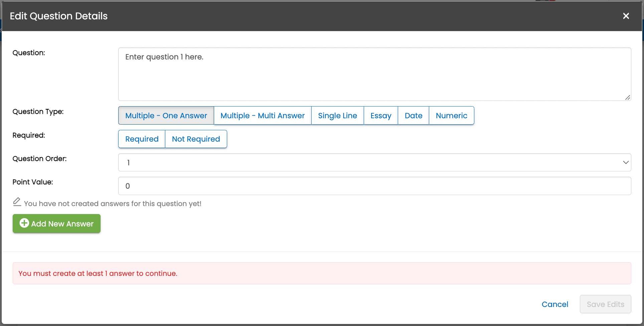Viewport: 644px width, 326px height.
Task: Click the resize handle of the question textarea
Action: pos(627,97)
